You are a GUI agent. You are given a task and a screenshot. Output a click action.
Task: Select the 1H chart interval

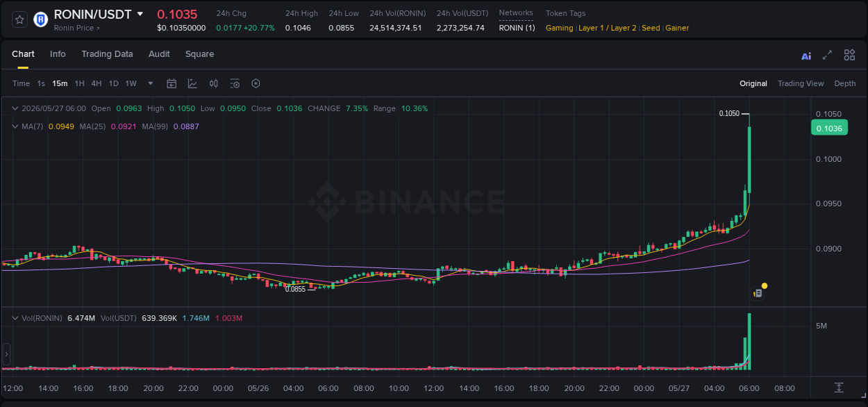[x=79, y=83]
